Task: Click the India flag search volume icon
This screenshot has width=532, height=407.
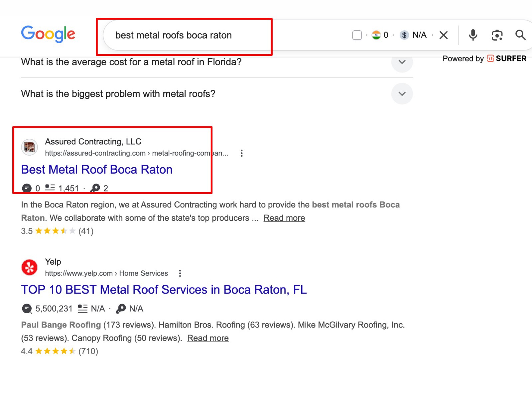Action: pyautogui.click(x=376, y=35)
